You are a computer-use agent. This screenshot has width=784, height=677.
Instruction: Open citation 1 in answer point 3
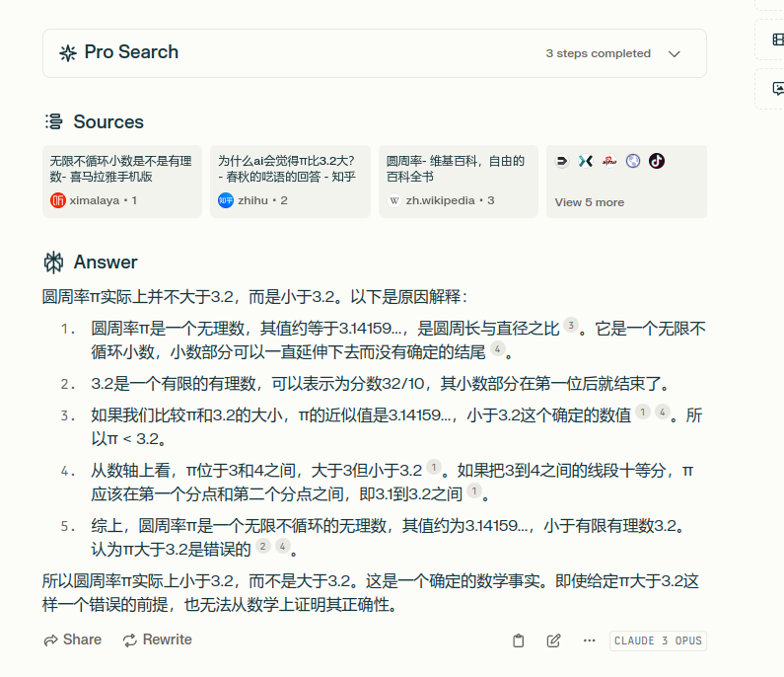point(643,412)
